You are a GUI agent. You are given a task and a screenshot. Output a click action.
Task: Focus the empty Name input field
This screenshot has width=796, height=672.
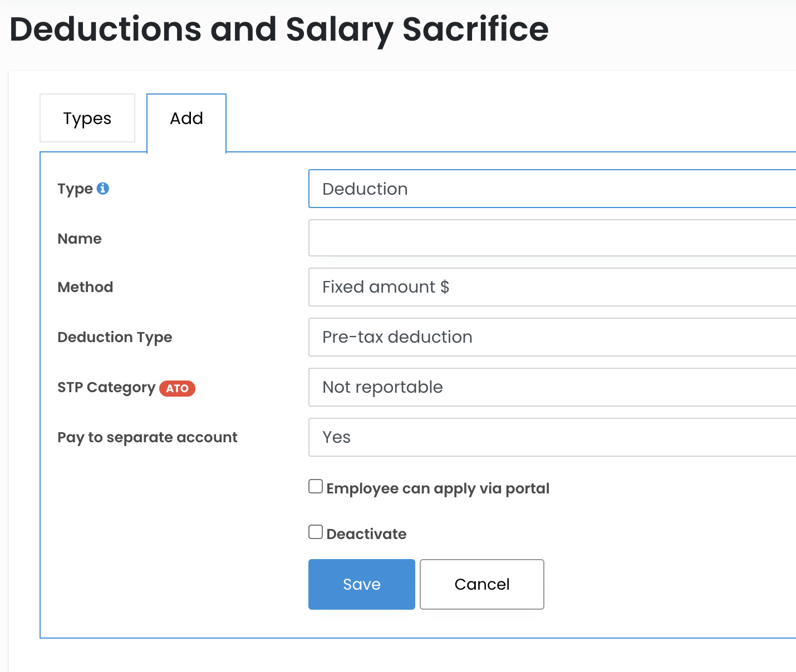[551, 238]
